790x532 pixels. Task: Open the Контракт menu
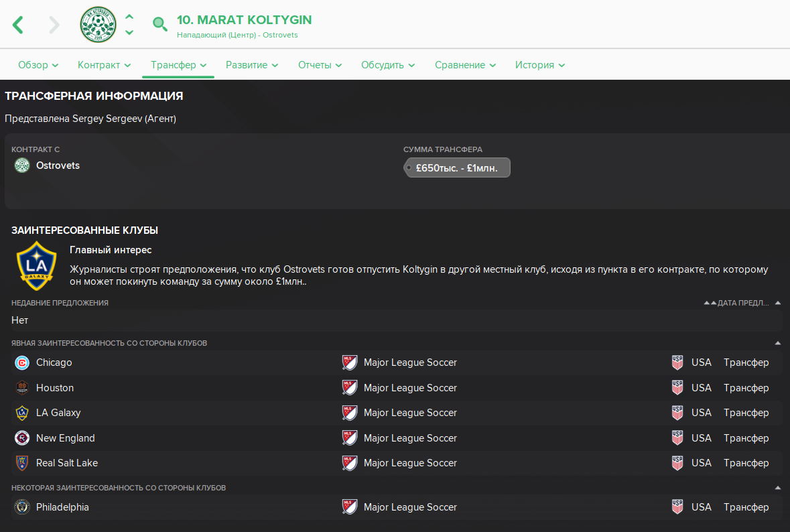tap(105, 65)
